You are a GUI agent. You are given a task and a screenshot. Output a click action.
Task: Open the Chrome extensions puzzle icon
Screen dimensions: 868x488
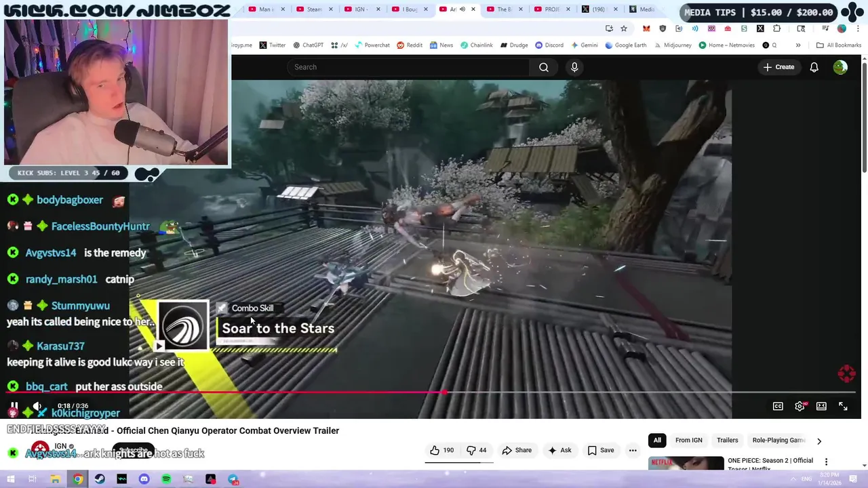coord(776,28)
